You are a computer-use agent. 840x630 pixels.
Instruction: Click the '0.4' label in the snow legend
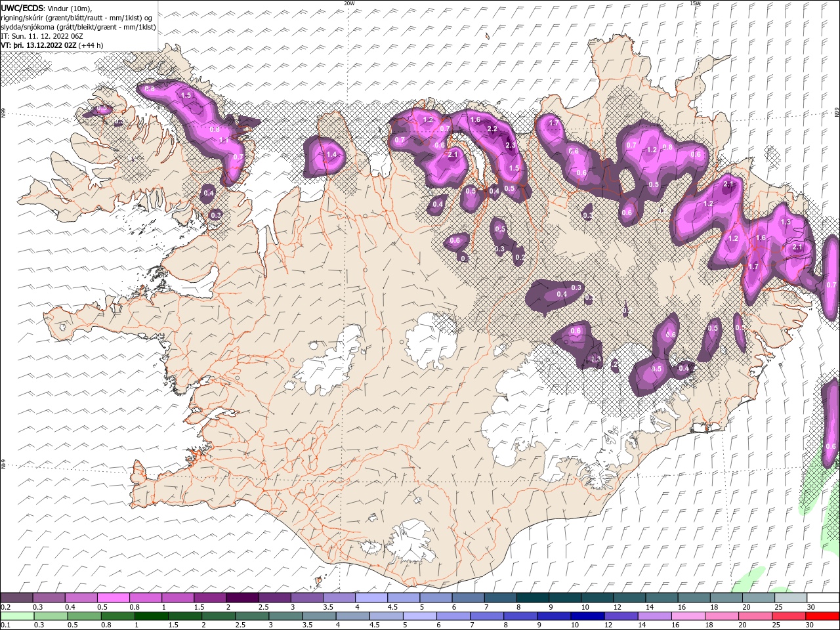(71, 607)
